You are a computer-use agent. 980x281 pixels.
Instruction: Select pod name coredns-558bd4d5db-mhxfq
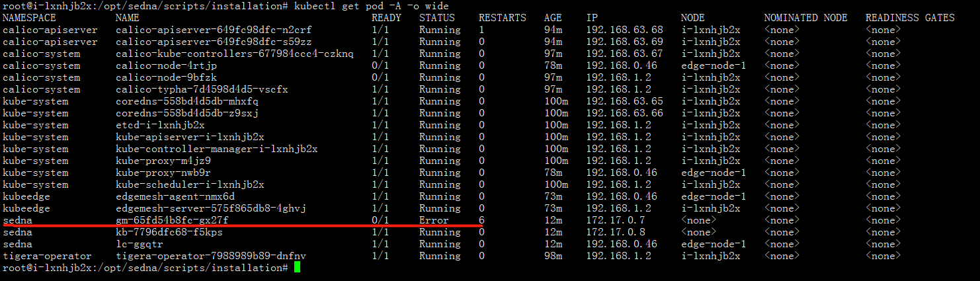pyautogui.click(x=187, y=101)
